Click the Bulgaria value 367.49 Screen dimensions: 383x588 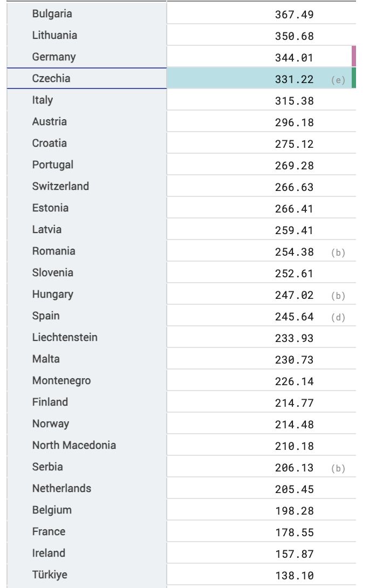click(294, 15)
